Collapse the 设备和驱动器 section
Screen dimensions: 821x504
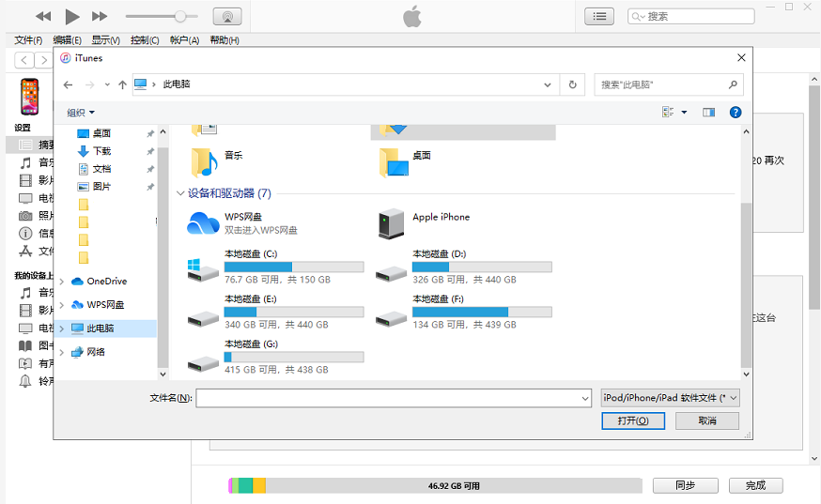pyautogui.click(x=180, y=193)
